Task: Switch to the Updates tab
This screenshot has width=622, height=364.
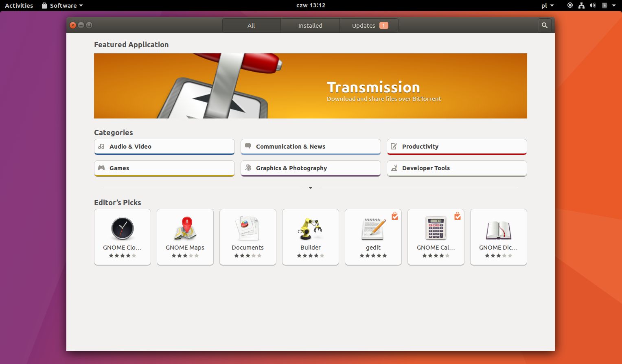Action: [x=369, y=25]
